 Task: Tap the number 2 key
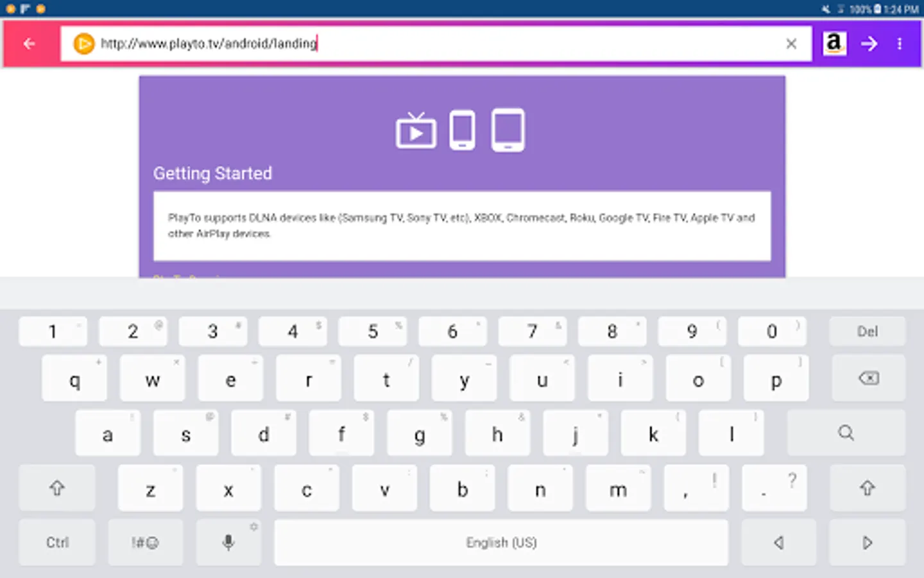pyautogui.click(x=133, y=331)
